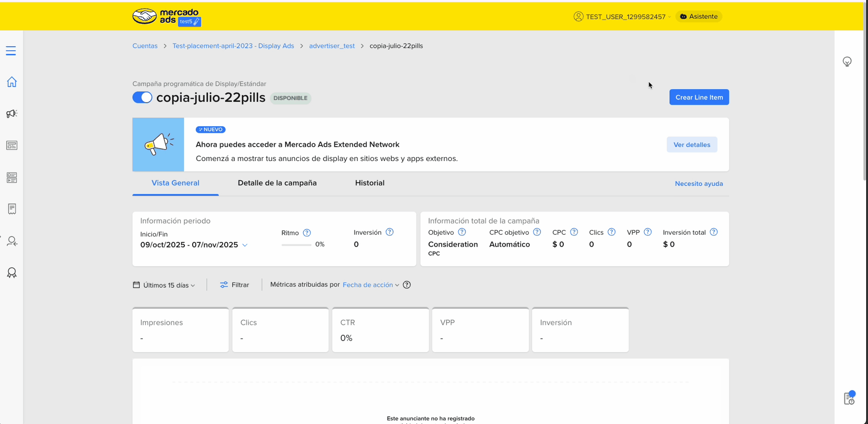Show help for Ritmo metric
Screen dimensions: 868x424
[x=307, y=233]
